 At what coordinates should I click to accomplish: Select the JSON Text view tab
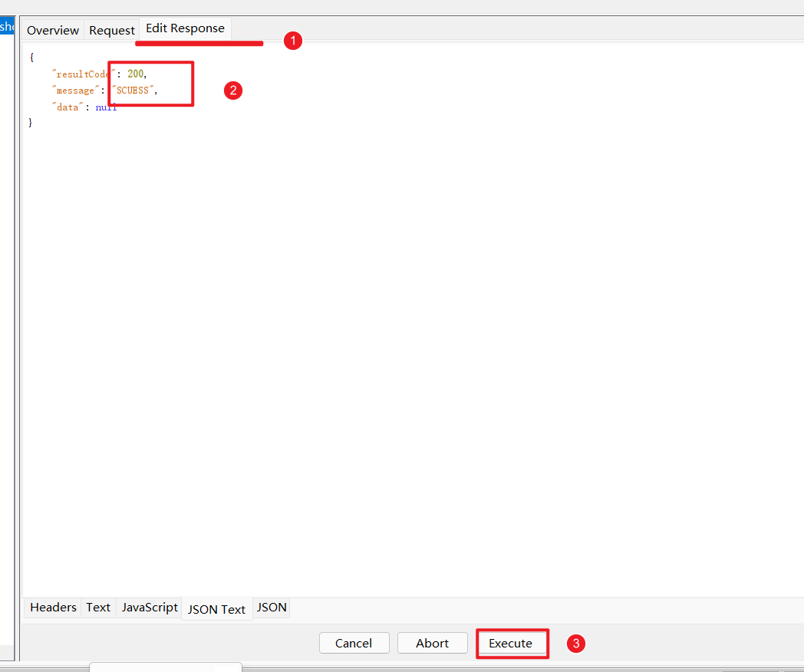216,609
